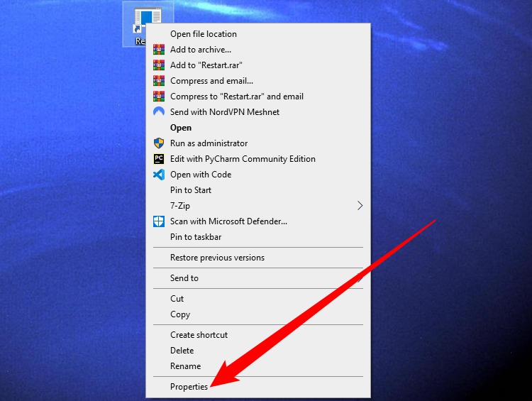Click the WinRAR icon beside Compress and email

[159, 81]
